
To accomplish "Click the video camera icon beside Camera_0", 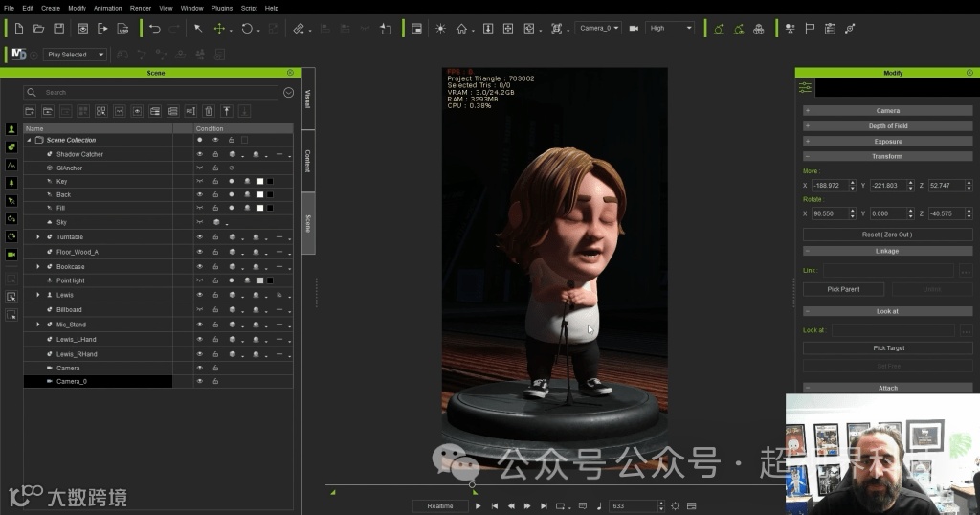I will 634,28.
